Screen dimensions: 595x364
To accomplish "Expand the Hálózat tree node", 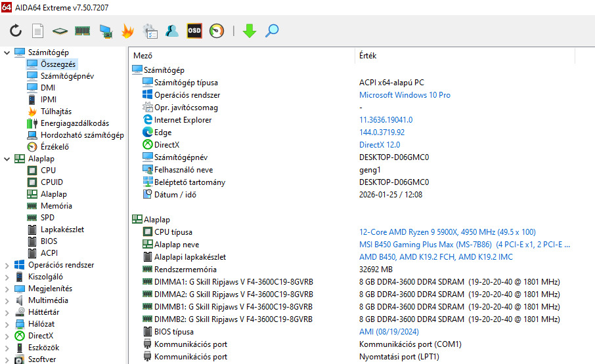I will point(7,324).
